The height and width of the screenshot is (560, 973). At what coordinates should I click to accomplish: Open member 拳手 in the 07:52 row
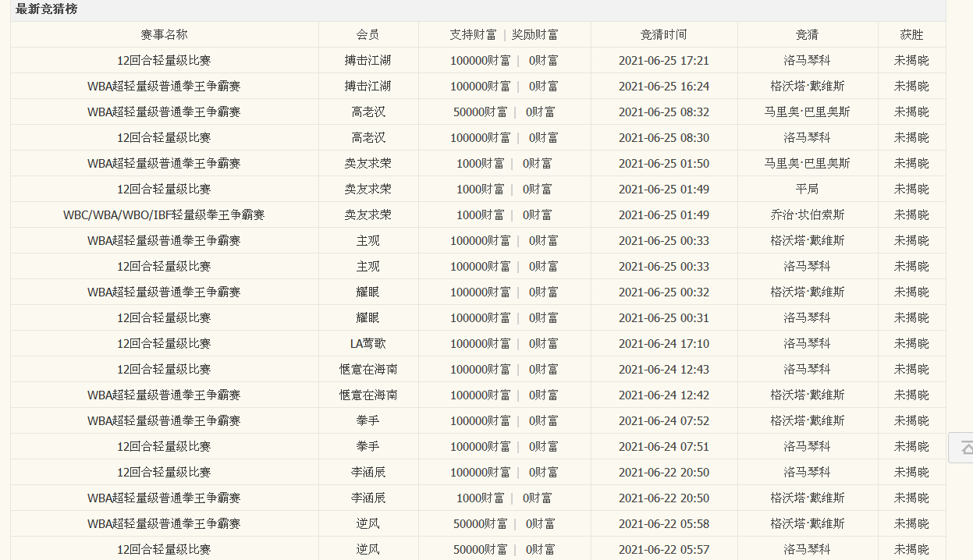pos(368,420)
